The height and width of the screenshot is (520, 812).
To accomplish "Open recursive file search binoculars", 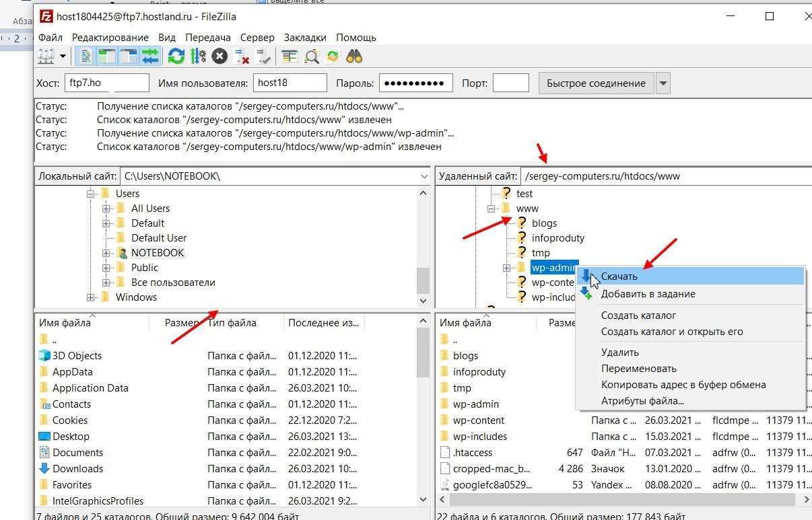I will pos(355,57).
